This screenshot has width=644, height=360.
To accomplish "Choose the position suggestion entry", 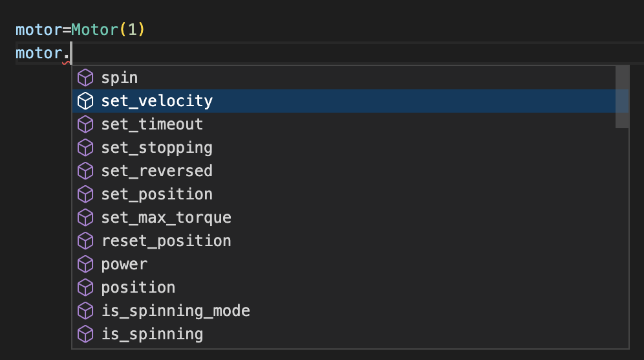I will tap(138, 287).
